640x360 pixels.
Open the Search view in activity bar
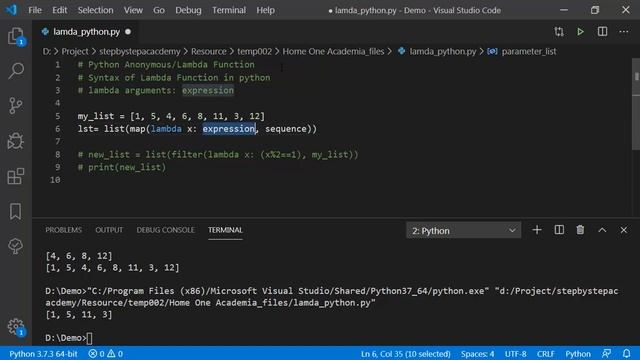pyautogui.click(x=16, y=71)
